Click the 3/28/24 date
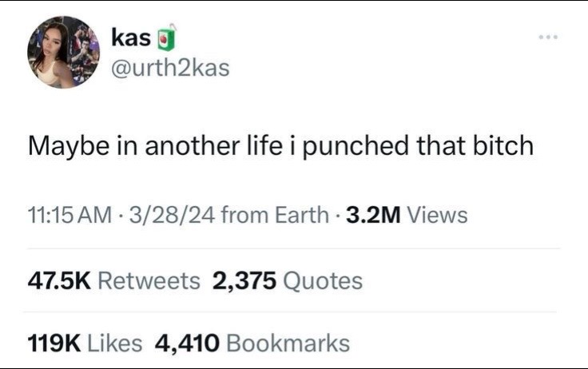The width and height of the screenshot is (588, 369). pos(172,216)
